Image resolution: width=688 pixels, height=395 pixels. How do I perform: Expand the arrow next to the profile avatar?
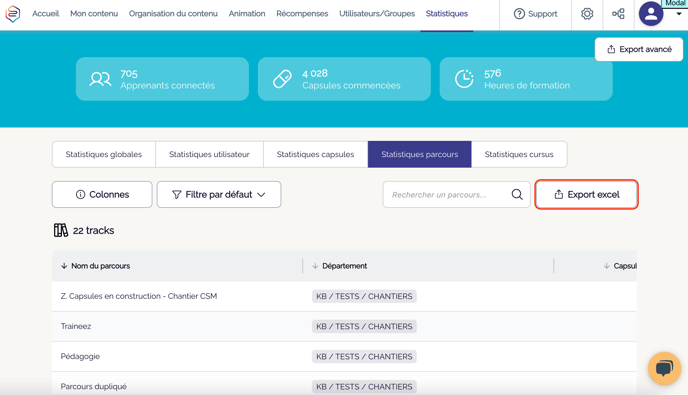(x=679, y=14)
